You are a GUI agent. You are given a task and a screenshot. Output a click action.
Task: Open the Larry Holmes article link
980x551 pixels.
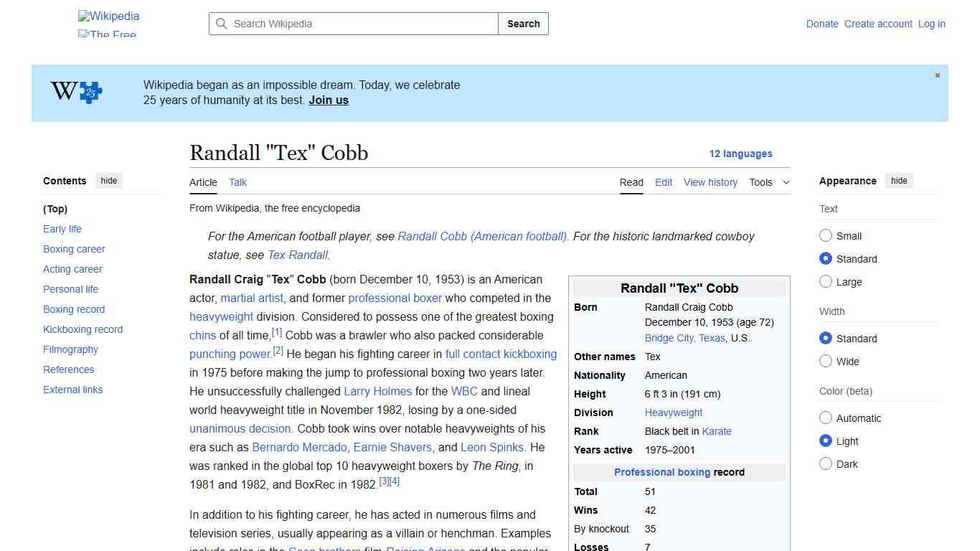[377, 391]
